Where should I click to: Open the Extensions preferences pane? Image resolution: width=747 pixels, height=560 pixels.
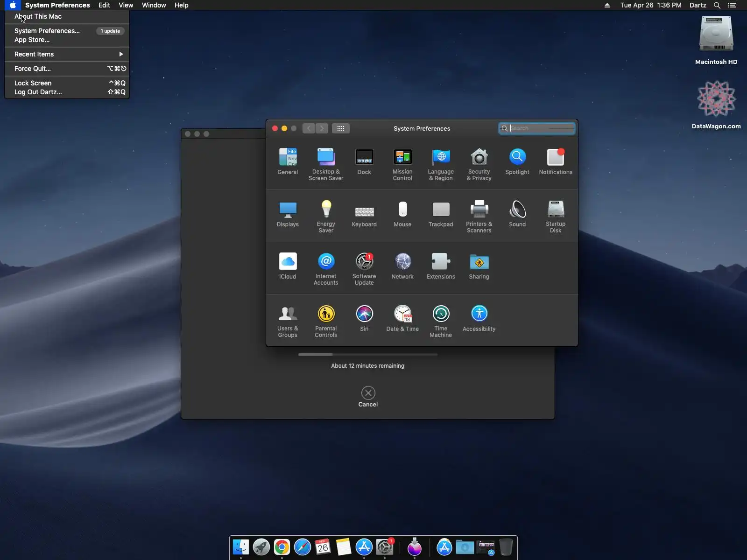click(x=441, y=266)
